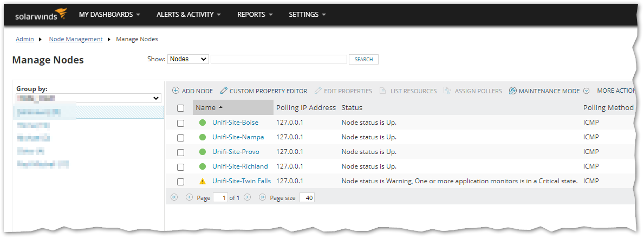Go to last page arrow icon

coord(263,197)
